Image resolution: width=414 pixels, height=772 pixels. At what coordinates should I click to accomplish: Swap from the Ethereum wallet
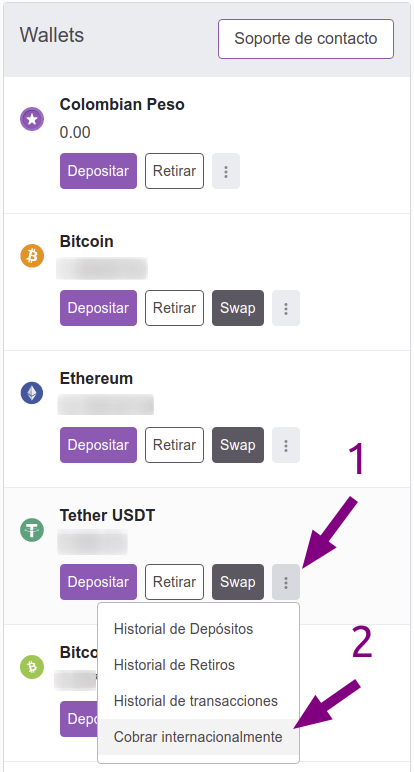(238, 445)
